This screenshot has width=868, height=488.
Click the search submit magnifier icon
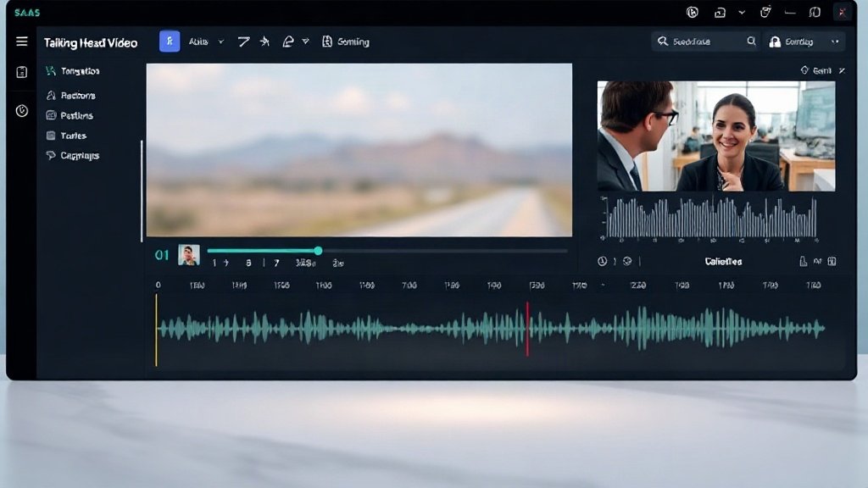[x=751, y=41]
